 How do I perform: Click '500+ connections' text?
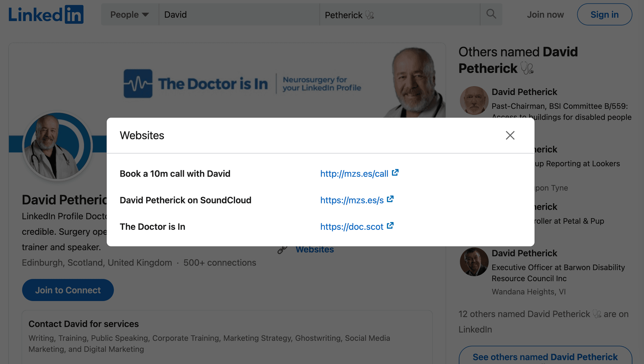220,263
